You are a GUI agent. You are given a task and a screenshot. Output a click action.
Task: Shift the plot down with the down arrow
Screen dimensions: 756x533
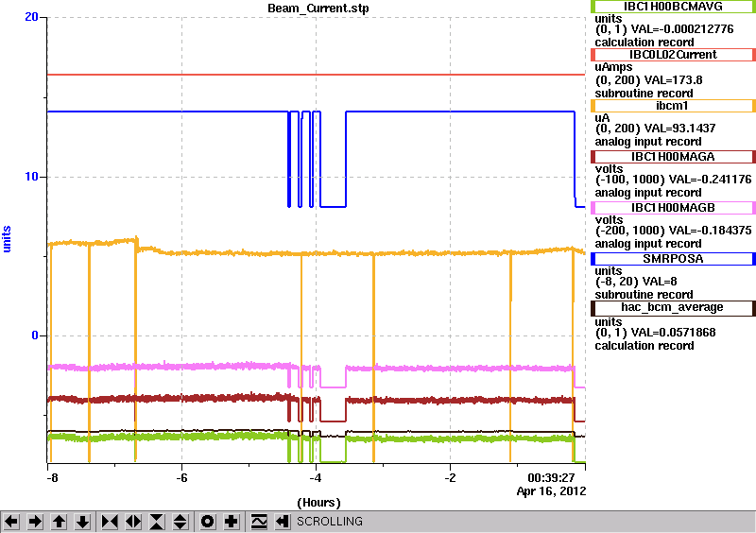click(x=82, y=522)
